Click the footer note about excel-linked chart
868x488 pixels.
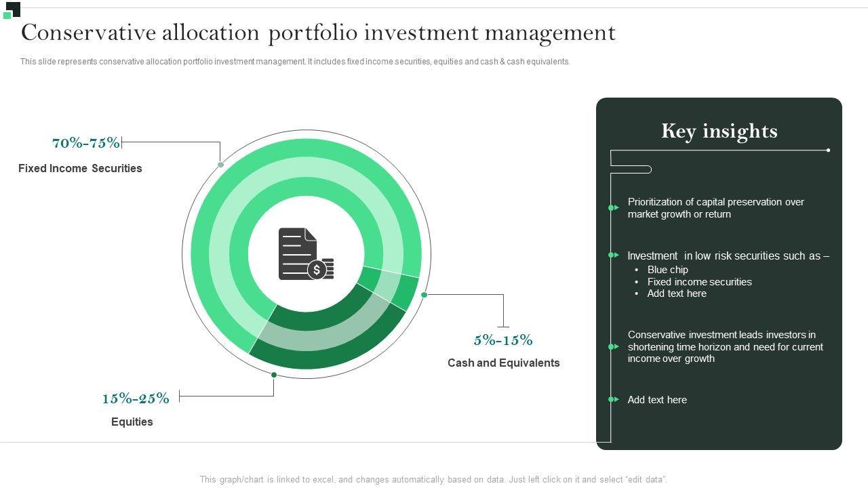433,479
